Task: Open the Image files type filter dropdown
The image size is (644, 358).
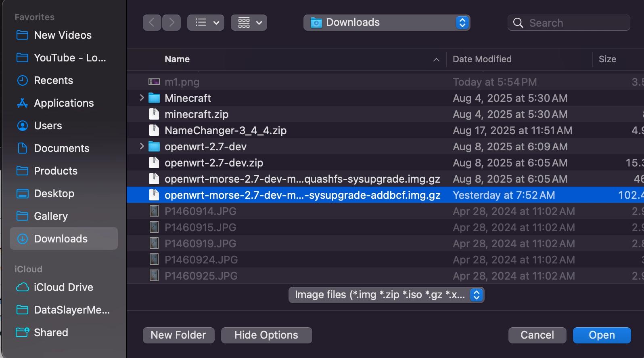Action: pos(387,295)
